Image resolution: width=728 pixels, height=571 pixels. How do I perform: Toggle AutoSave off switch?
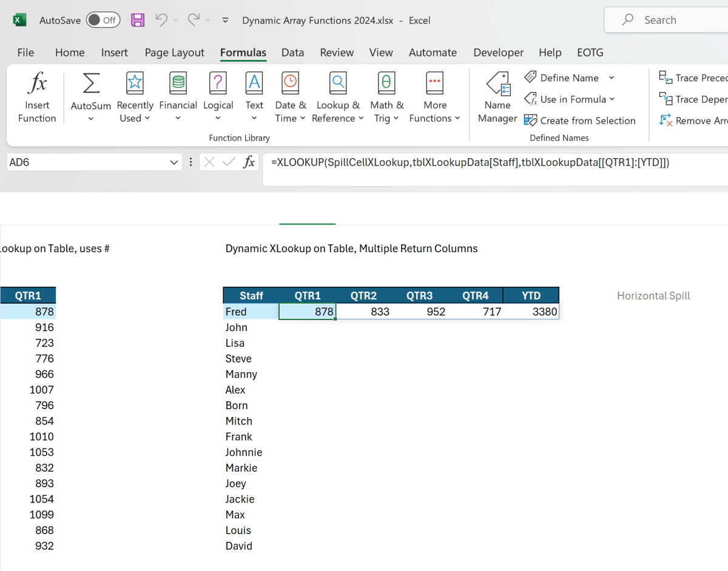coord(103,20)
